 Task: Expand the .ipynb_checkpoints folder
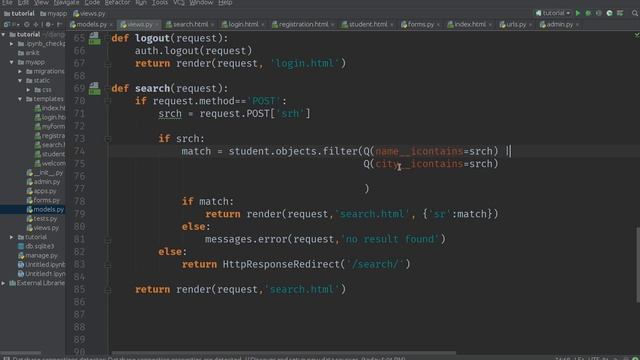coord(12,44)
